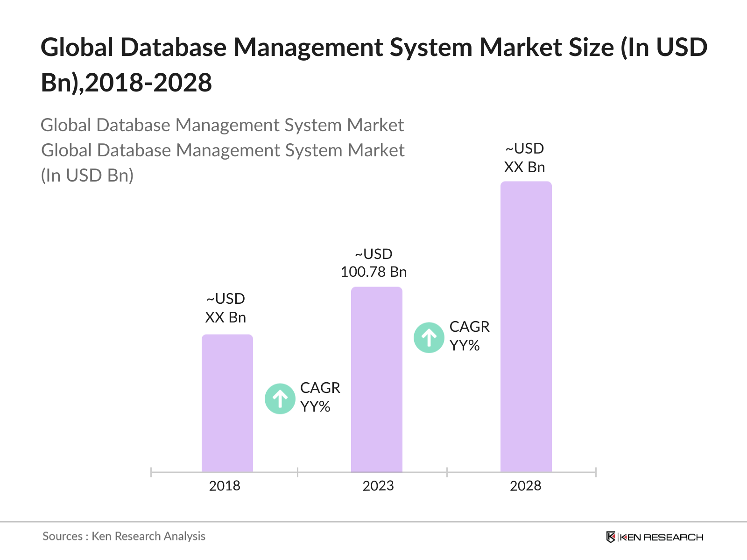Click the CAGR YY% text after 2023 bar

pyautogui.click(x=469, y=336)
